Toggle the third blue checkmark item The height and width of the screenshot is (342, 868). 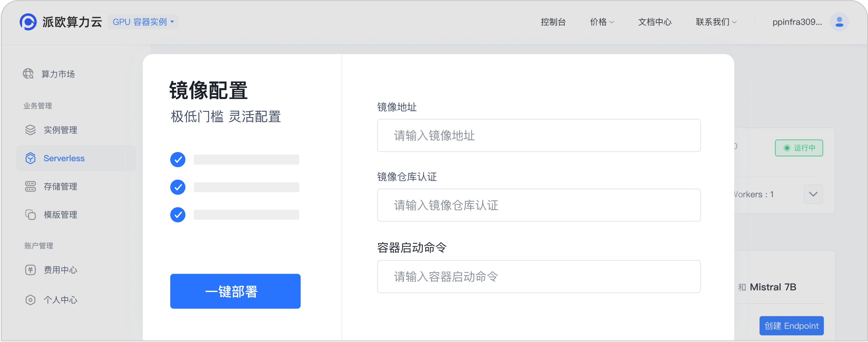pyautogui.click(x=178, y=215)
